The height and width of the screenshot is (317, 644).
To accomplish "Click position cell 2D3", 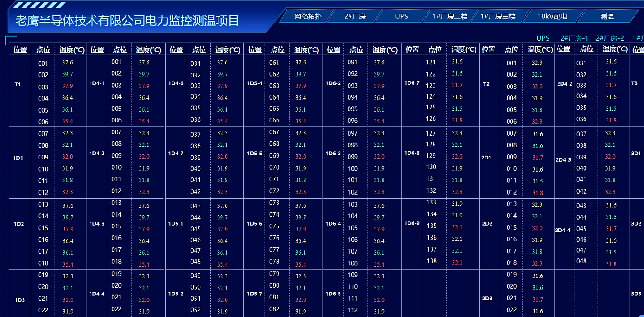I will [487, 298].
